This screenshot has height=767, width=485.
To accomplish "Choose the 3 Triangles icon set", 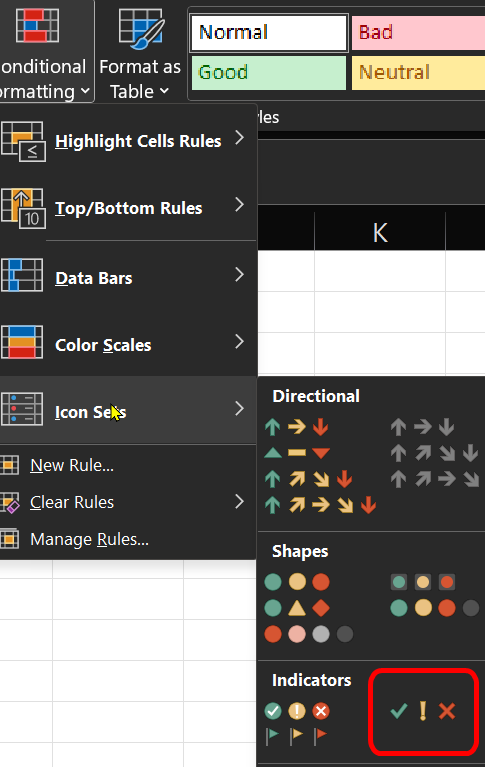I will coord(296,453).
